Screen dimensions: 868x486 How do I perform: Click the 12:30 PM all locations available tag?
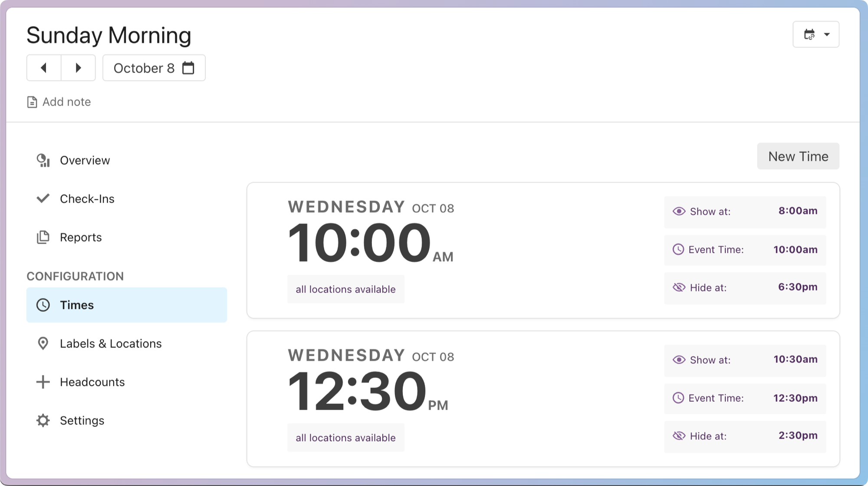pos(345,438)
